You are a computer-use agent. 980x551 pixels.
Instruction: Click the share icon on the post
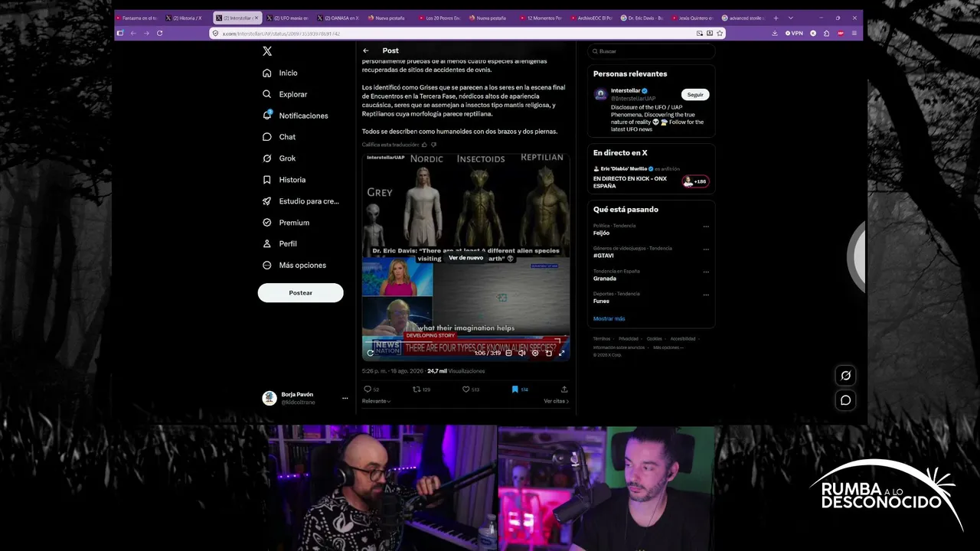[x=564, y=390]
